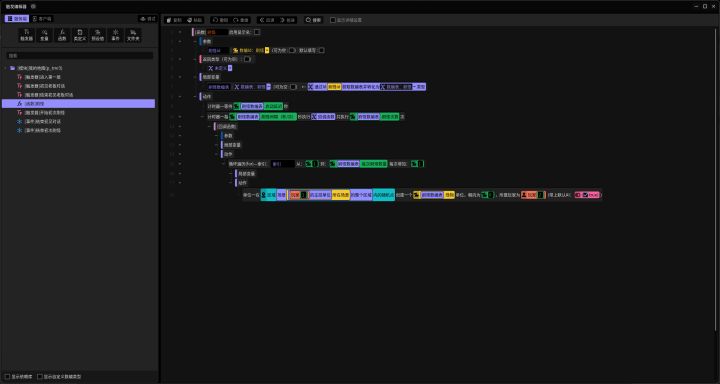The width and height of the screenshot is (720, 384).
Task: Enable show custom data types checkbox in footer
Action: coord(40,377)
